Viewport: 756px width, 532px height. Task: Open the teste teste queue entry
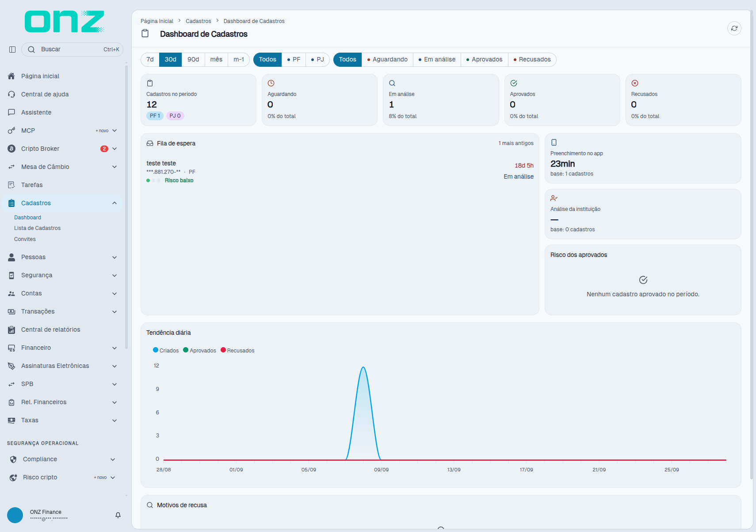pyautogui.click(x=340, y=172)
